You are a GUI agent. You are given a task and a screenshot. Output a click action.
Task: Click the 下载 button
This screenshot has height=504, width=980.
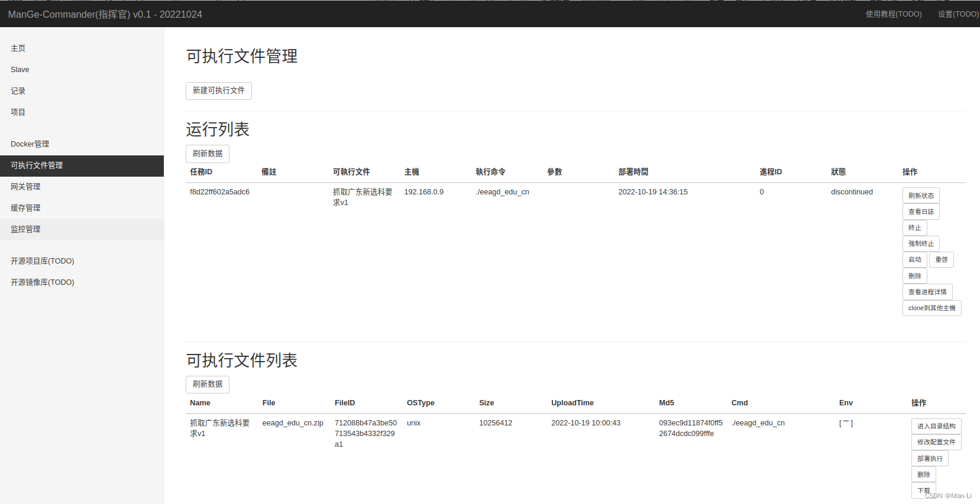924,490
